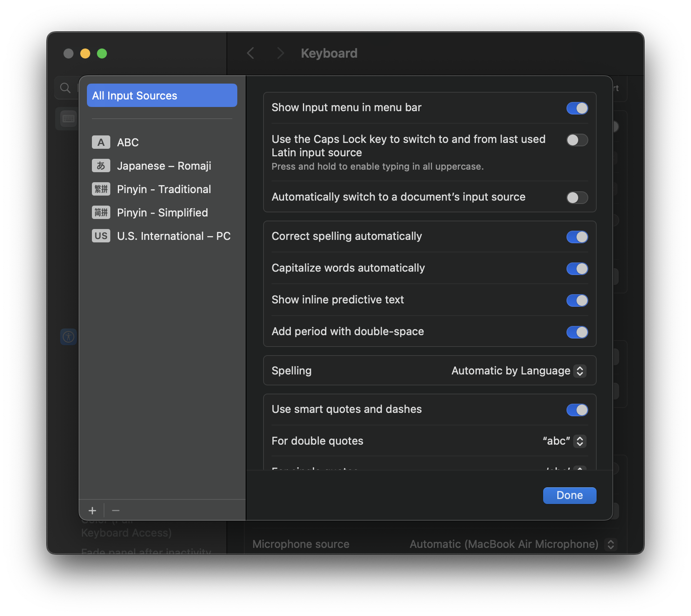Click the plus icon to add input source
Viewport: 691px width, 616px height.
[92, 510]
